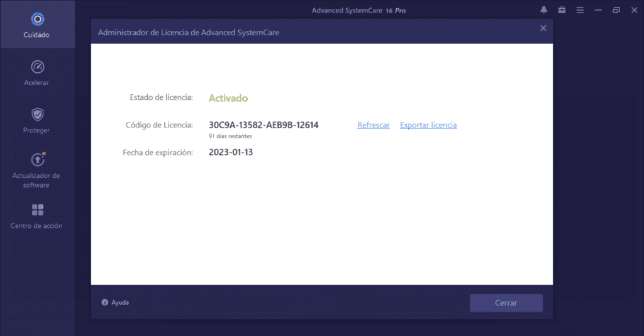Close the license manager dialog with X
The height and width of the screenshot is (336, 644).
(x=543, y=28)
